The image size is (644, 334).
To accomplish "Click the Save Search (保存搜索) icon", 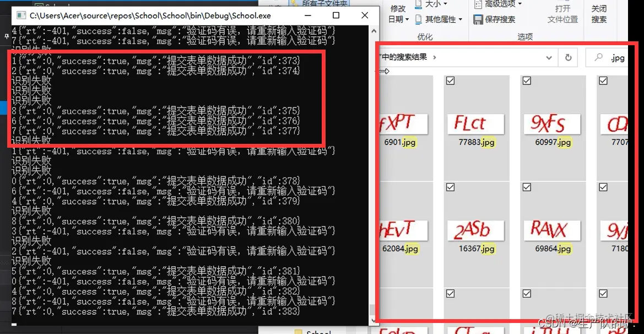I will pos(478,19).
